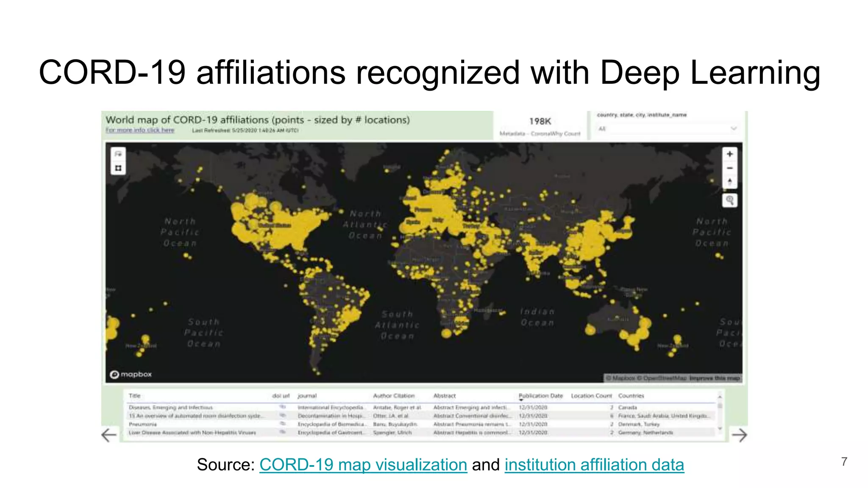The image size is (868, 488).
Task: Click the 'Encyclopedia of Gastroent...' journal cell
Action: 331,433
